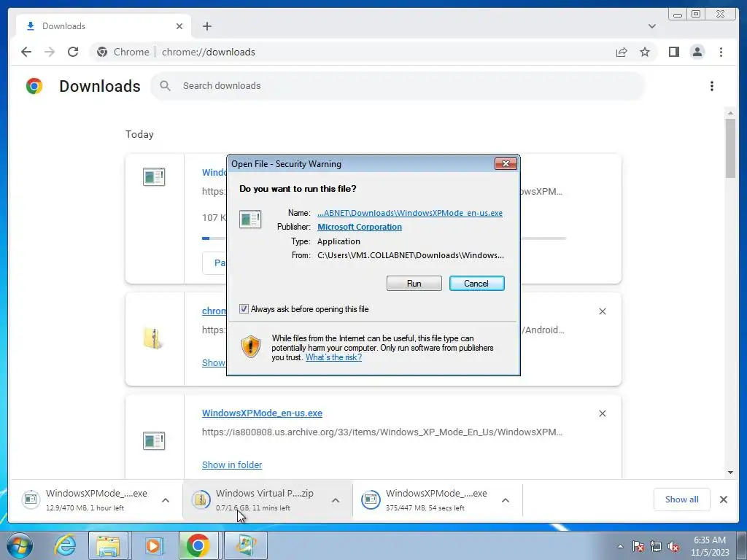The height and width of the screenshot is (560, 747).
Task: Open the side panel icon
Action: [673, 52]
